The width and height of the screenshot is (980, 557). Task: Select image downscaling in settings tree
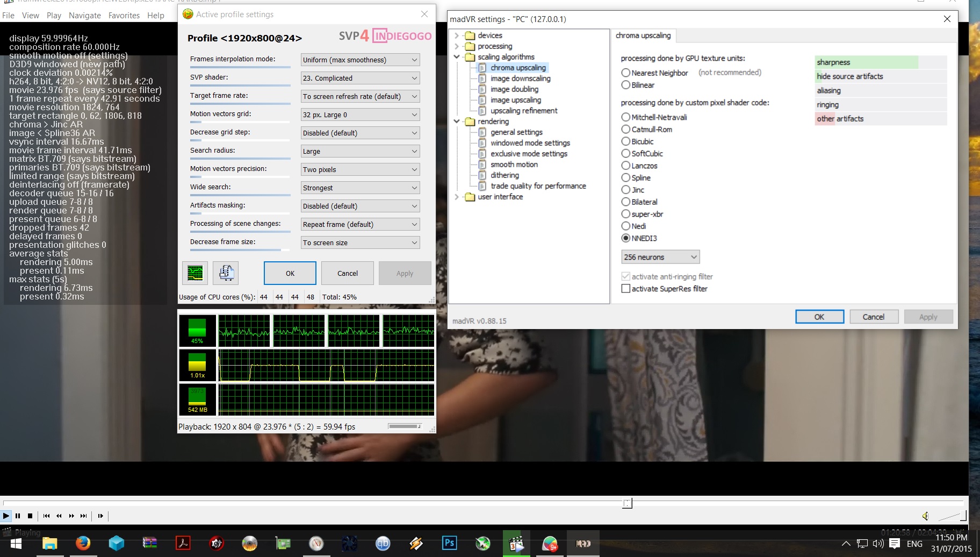click(x=520, y=78)
